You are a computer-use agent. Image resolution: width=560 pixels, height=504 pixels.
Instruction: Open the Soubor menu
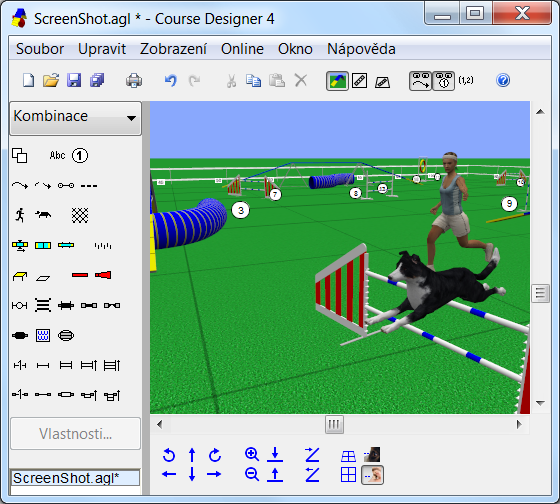[x=40, y=49]
